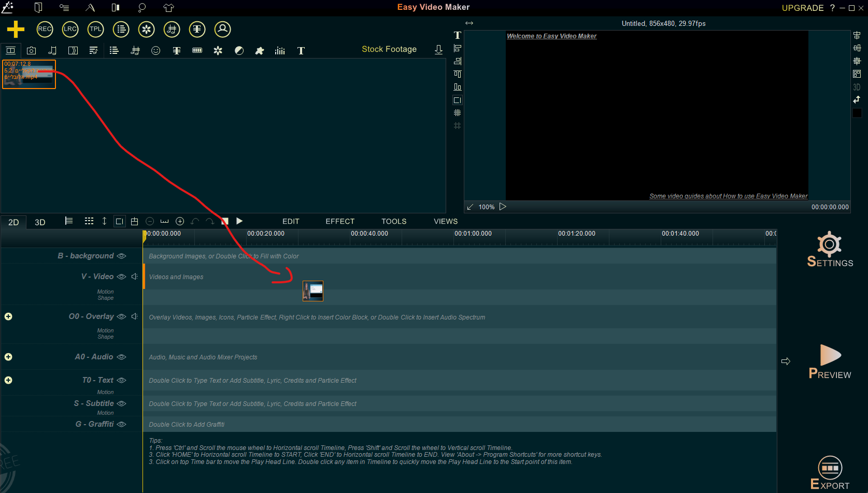
Task: Click the undo arrow on timeline toolbar
Action: 195,221
